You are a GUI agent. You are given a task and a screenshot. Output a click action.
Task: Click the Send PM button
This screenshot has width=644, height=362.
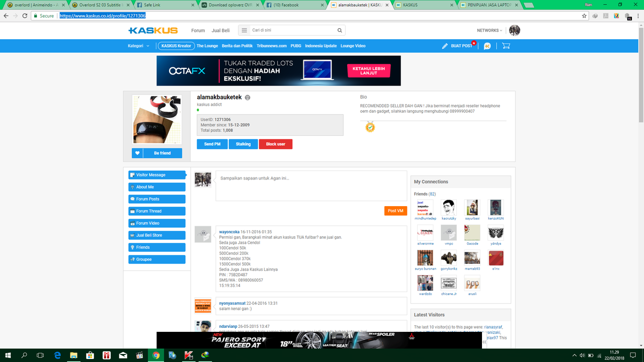[212, 144]
